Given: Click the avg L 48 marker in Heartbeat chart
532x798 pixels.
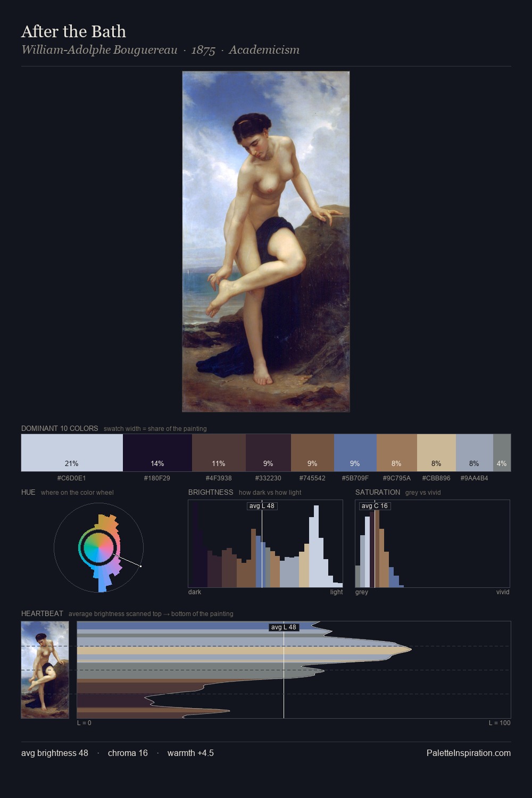Looking at the screenshot, I should (284, 627).
